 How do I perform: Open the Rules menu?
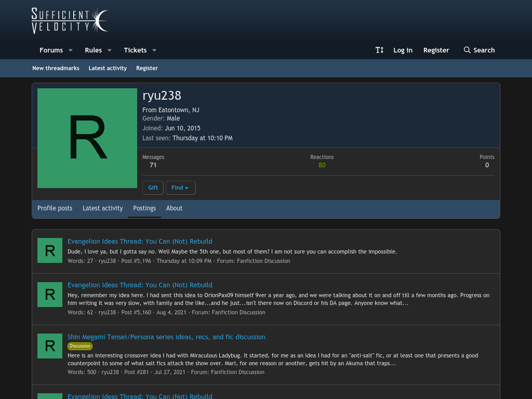(x=94, y=50)
